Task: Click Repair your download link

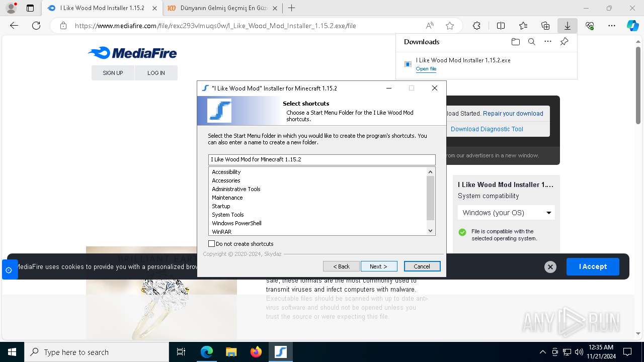Action: tap(513, 114)
